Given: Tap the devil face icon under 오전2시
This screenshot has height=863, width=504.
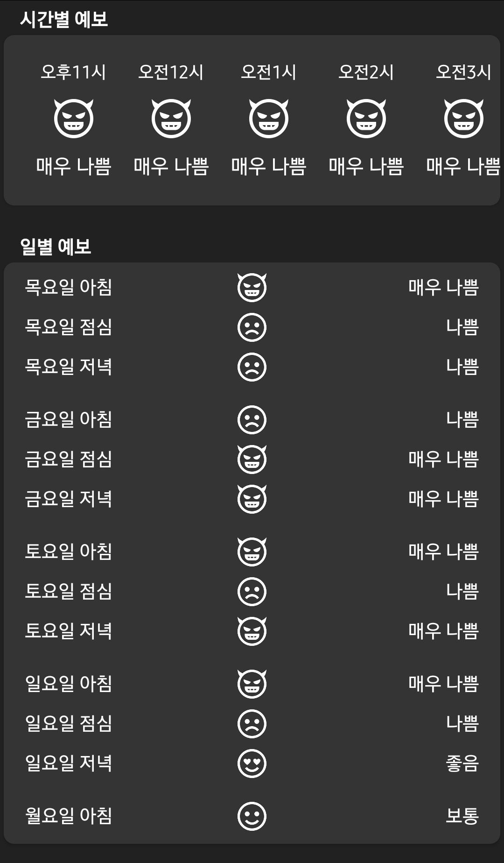Looking at the screenshot, I should point(366,119).
